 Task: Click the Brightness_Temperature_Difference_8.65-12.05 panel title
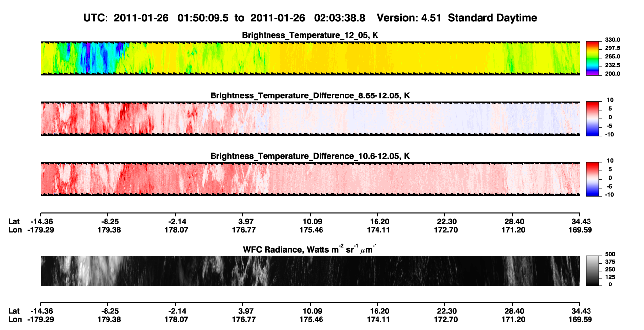pos(310,95)
